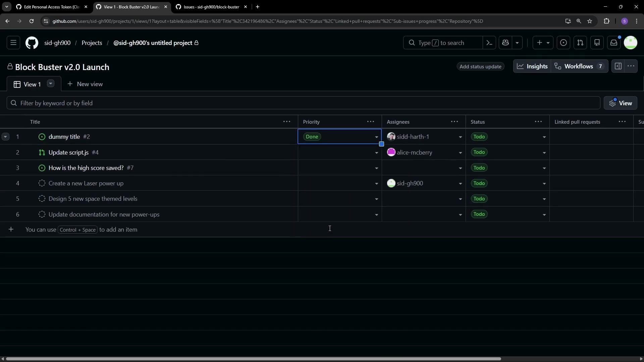Open the Update script.js pull request
This screenshot has width=644, height=362.
(x=68, y=153)
